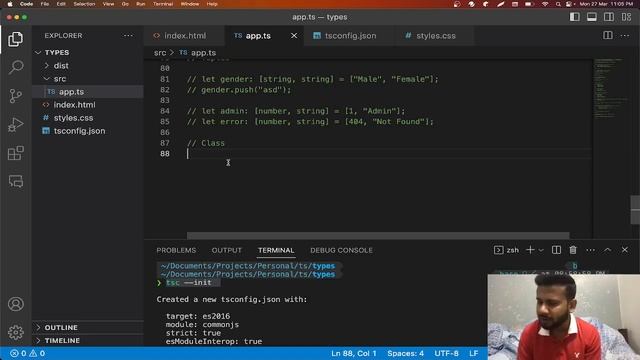
Task: Switch to the DEBUG CONSOLE tab
Action: pyautogui.click(x=341, y=250)
